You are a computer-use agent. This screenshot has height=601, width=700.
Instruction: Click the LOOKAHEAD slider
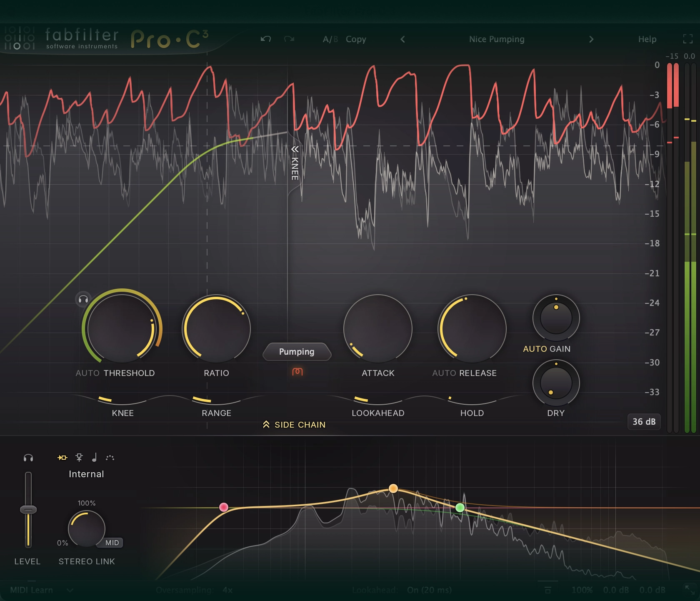378,400
